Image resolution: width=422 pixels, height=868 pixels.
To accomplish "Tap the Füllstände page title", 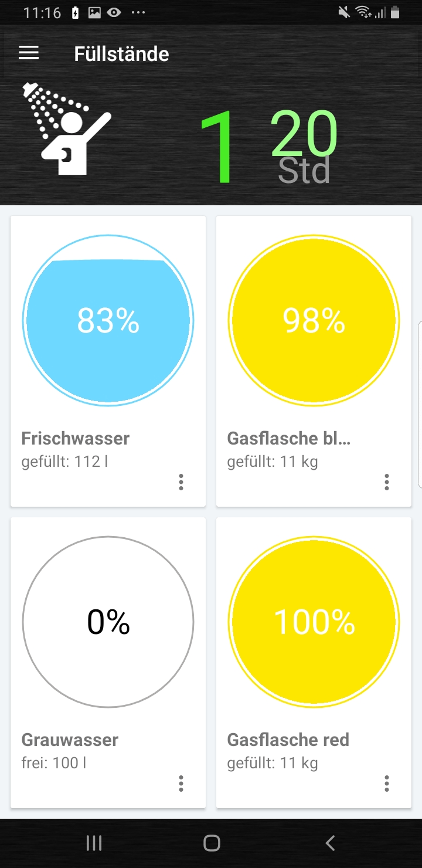I will (121, 54).
